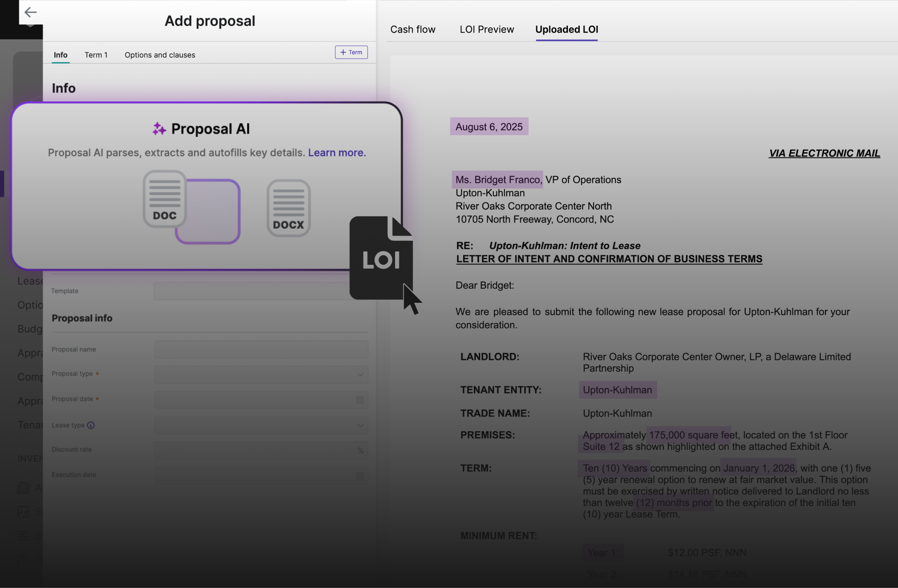
Task: Click the Lease type info icon
Action: pos(91,425)
